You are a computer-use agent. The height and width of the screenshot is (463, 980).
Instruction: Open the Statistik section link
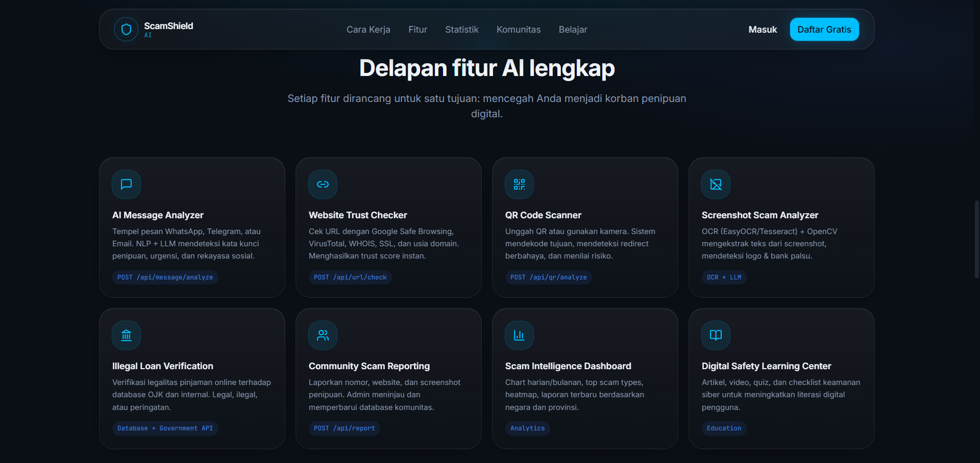pyautogui.click(x=461, y=30)
